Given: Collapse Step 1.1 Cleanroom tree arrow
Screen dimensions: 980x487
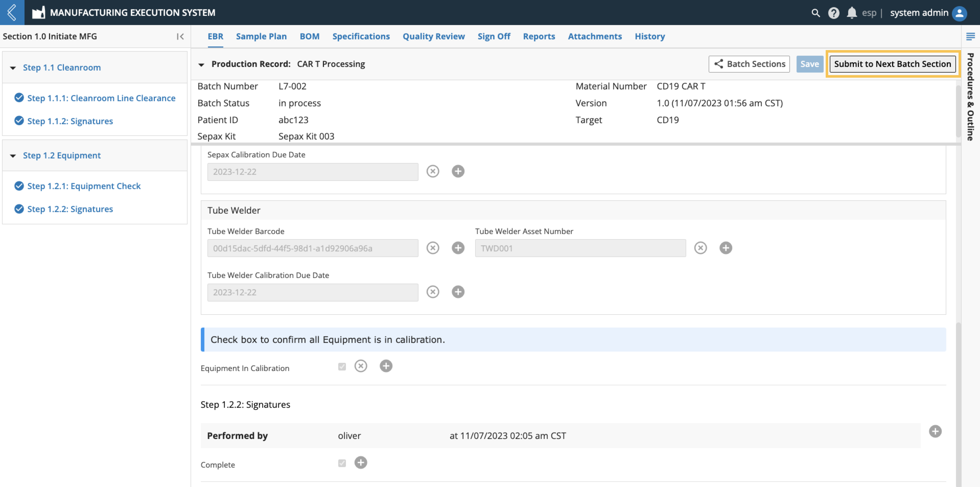Looking at the screenshot, I should [13, 68].
